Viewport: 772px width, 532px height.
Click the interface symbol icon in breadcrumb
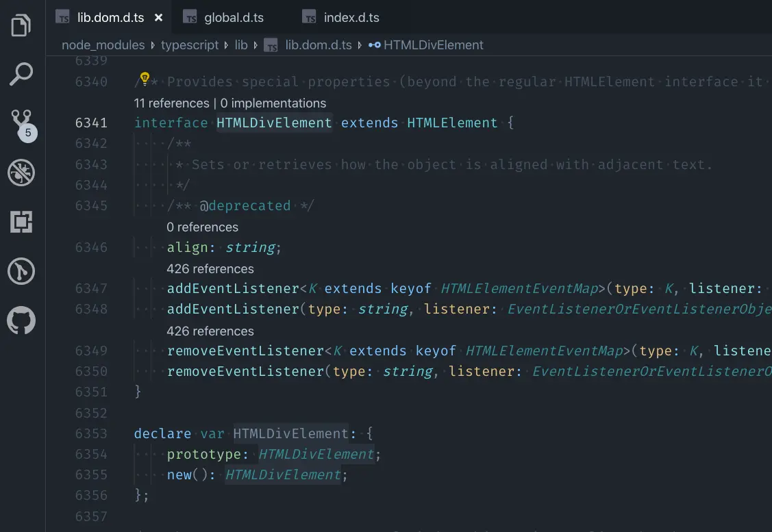click(375, 45)
